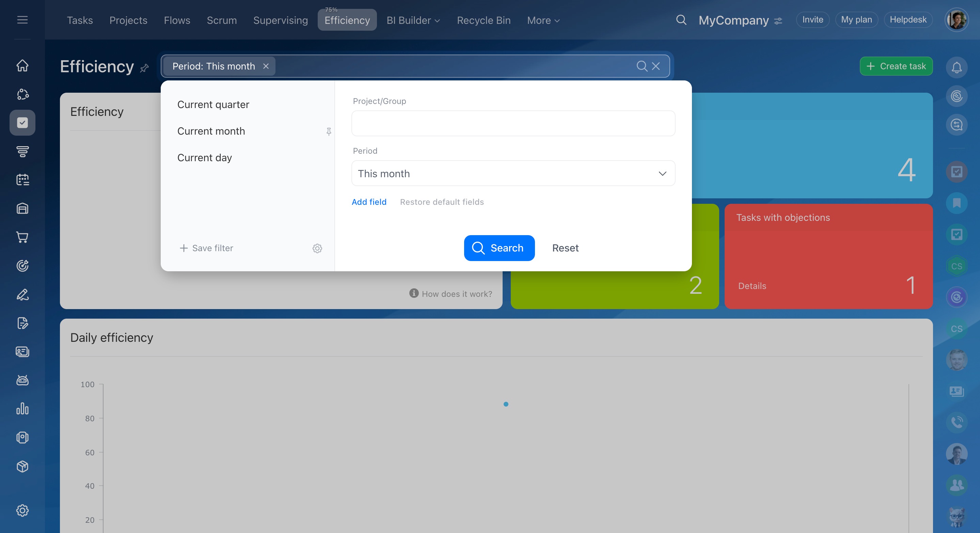The image size is (980, 533).
Task: Click the notifications bell icon
Action: (x=957, y=67)
